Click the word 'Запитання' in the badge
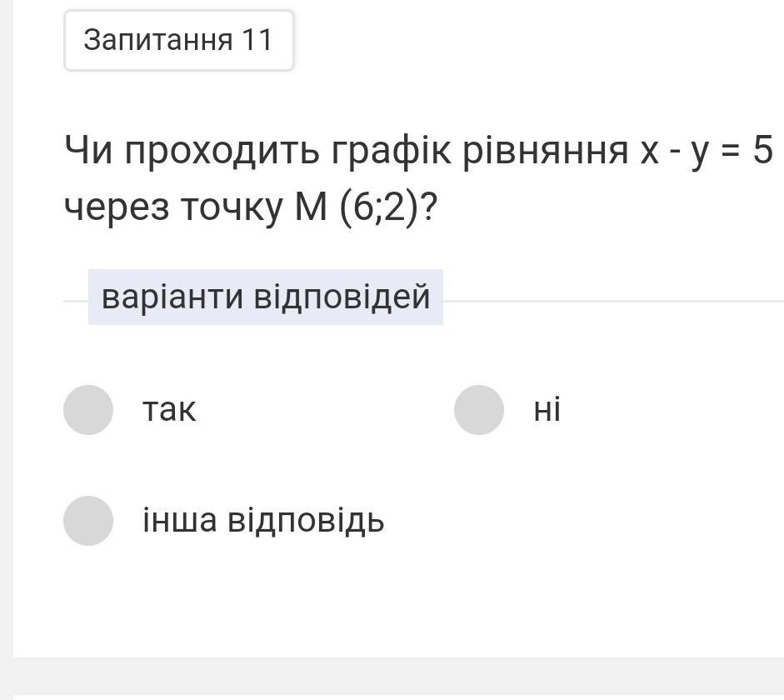Viewport: 784px width, 700px height. point(158,40)
